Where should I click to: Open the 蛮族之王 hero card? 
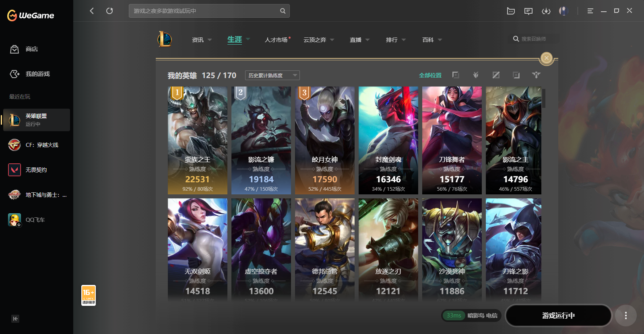[x=198, y=140]
